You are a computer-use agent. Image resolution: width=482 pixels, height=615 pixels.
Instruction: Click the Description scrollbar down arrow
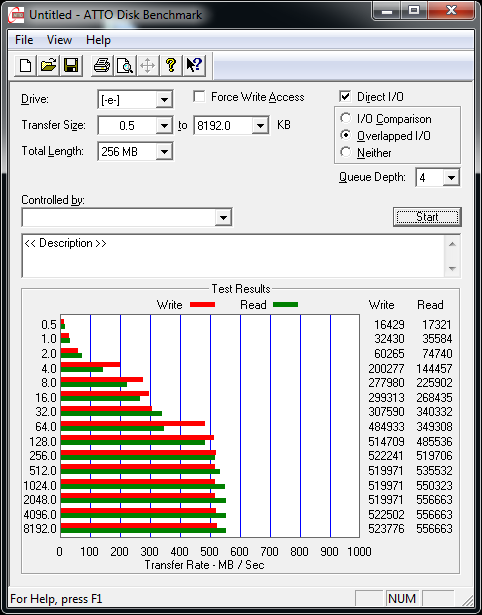[x=452, y=269]
